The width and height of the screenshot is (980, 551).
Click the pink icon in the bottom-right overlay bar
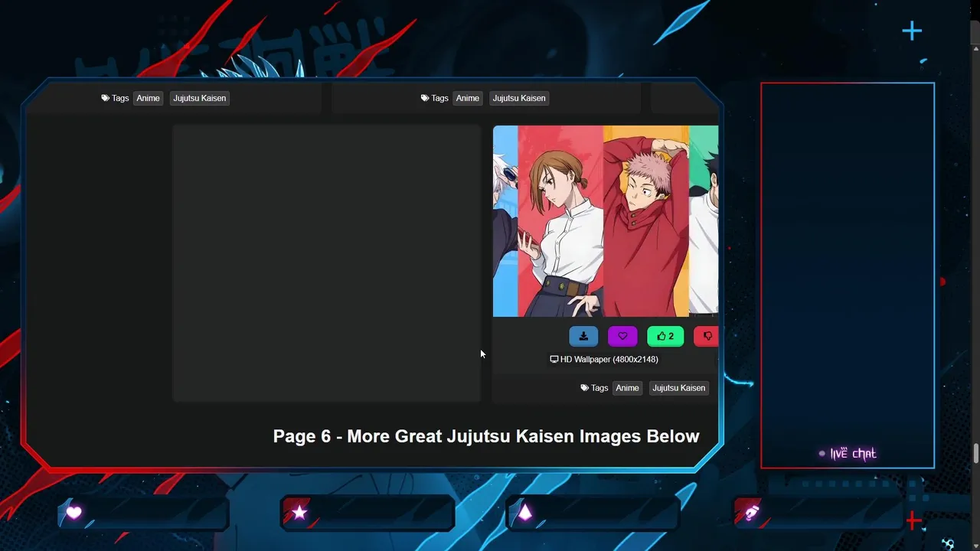click(x=752, y=513)
